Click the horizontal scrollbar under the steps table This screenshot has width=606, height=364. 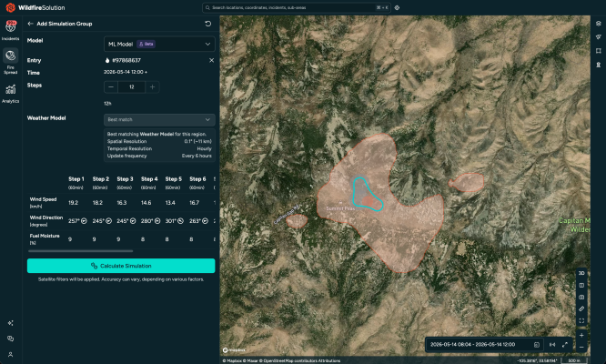pos(80,251)
